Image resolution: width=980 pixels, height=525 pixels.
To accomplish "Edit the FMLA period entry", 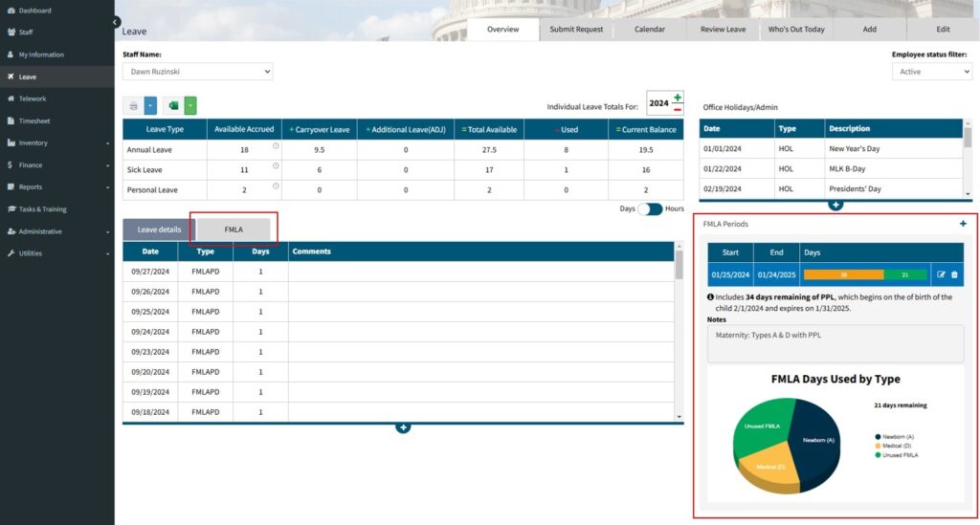I will click(x=941, y=274).
